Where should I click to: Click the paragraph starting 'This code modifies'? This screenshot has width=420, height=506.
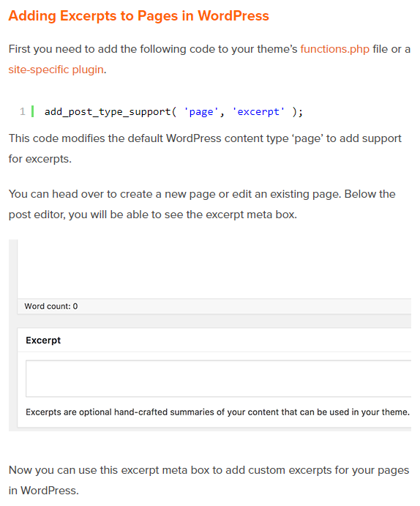(205, 149)
